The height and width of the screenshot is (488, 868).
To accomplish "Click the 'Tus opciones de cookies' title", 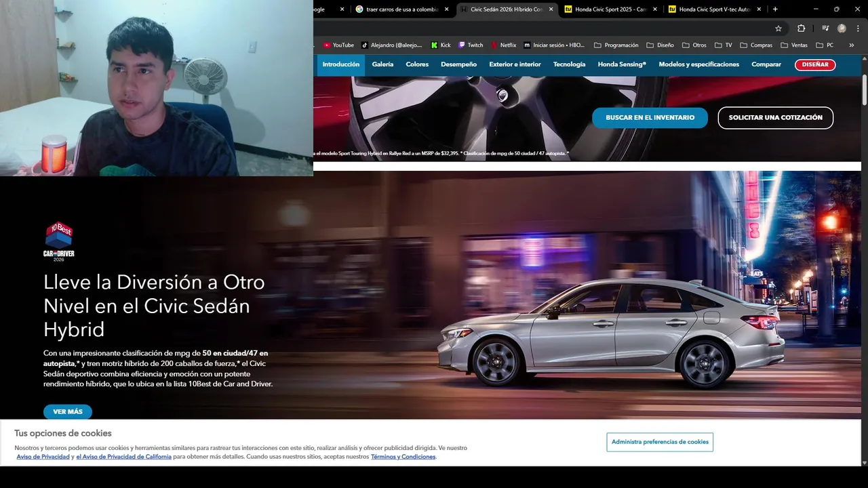I will pos(63,433).
